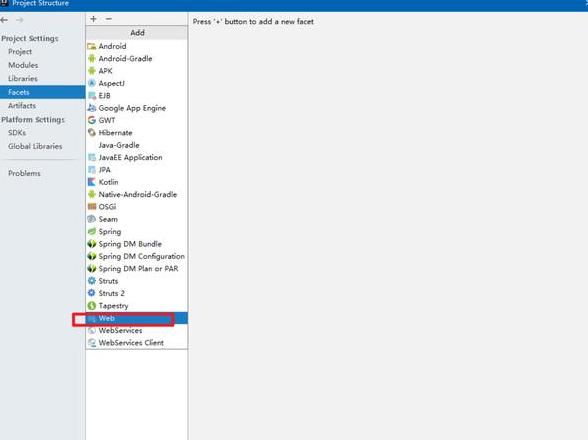
Task: Click the WebServices facet icon
Action: click(92, 330)
